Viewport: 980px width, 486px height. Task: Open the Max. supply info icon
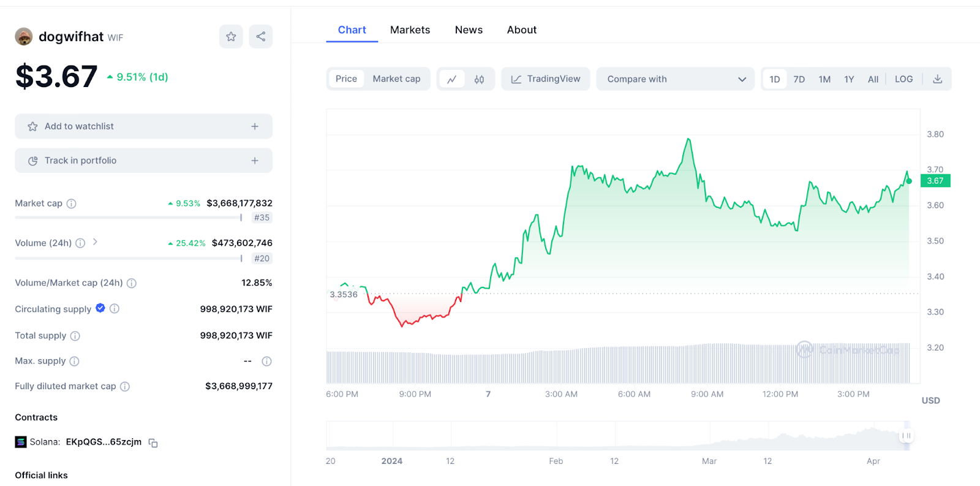pyautogui.click(x=75, y=362)
